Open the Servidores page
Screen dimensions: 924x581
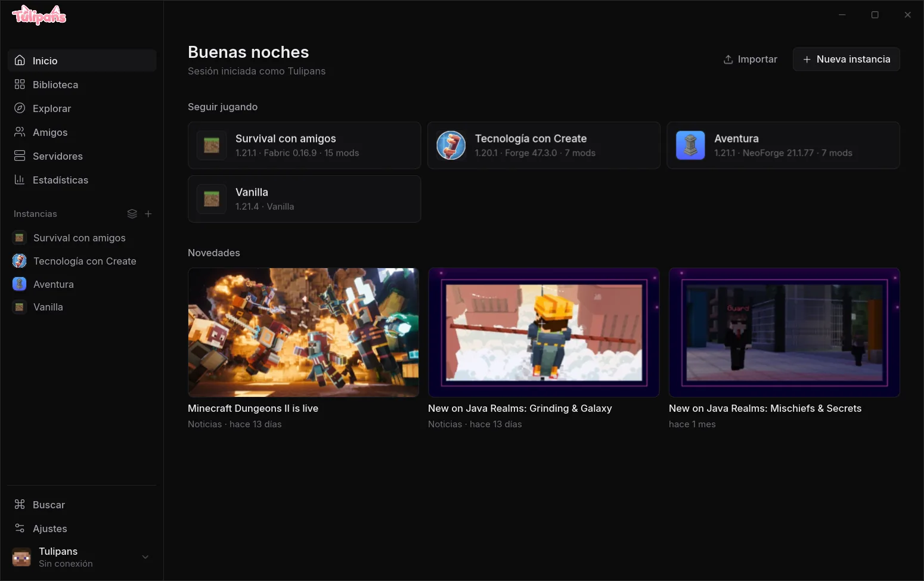[82, 156]
